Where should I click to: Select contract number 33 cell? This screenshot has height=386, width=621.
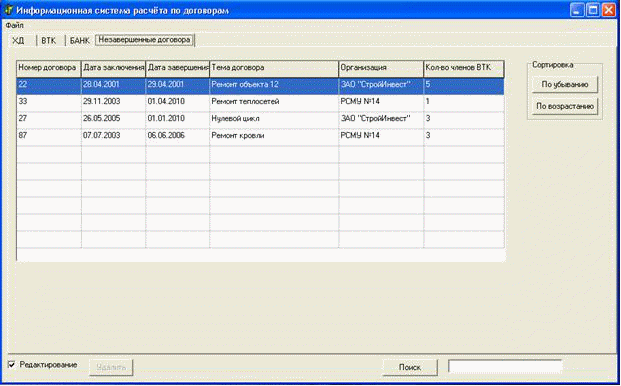click(x=49, y=103)
